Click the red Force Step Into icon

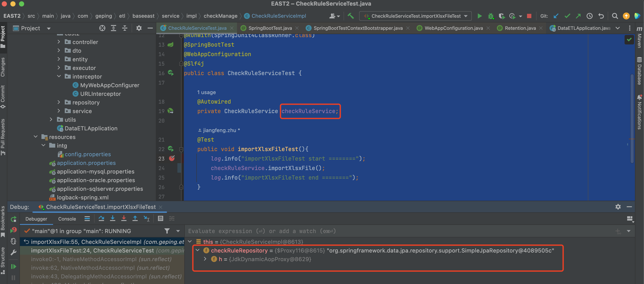point(124,218)
